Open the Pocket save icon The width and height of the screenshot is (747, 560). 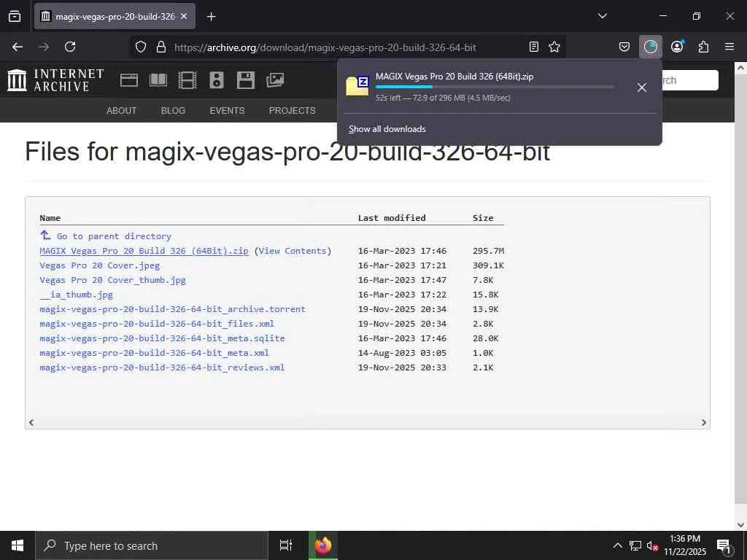tap(624, 47)
